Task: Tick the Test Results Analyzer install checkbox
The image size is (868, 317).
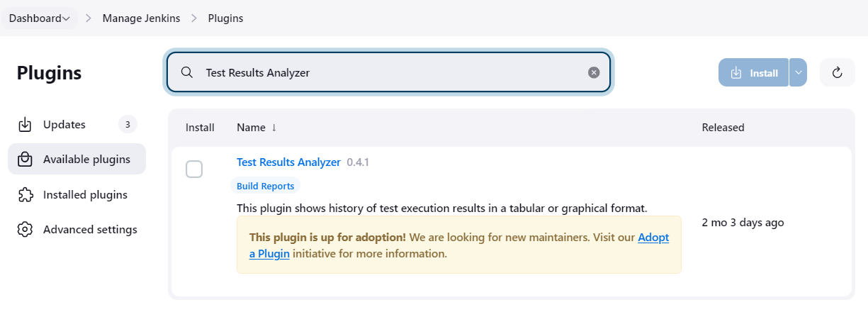Action: (194, 169)
